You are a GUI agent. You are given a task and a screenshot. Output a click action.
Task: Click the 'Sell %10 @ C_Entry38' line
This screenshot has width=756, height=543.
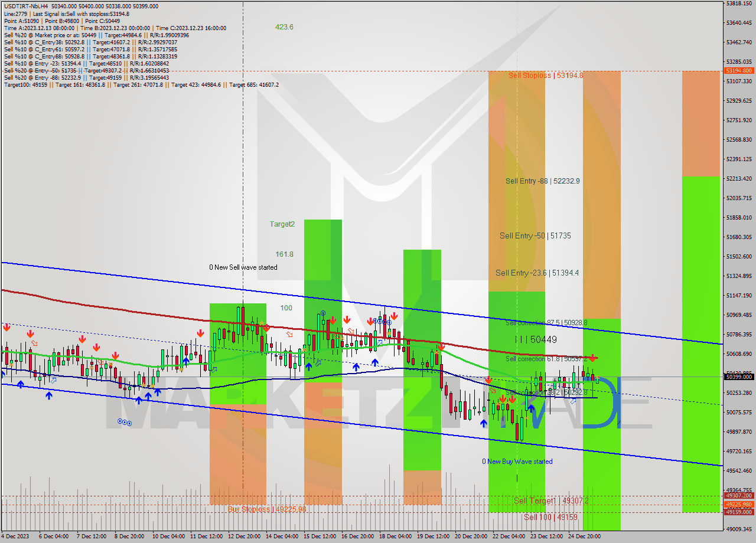pos(90,42)
